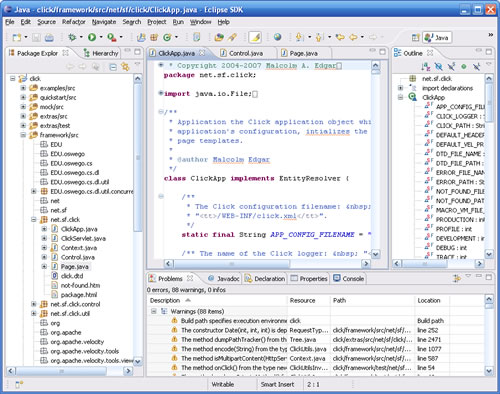This screenshot has width=500, height=394.
Task: Select the org.apache.velocity package
Action: [x=77, y=342]
